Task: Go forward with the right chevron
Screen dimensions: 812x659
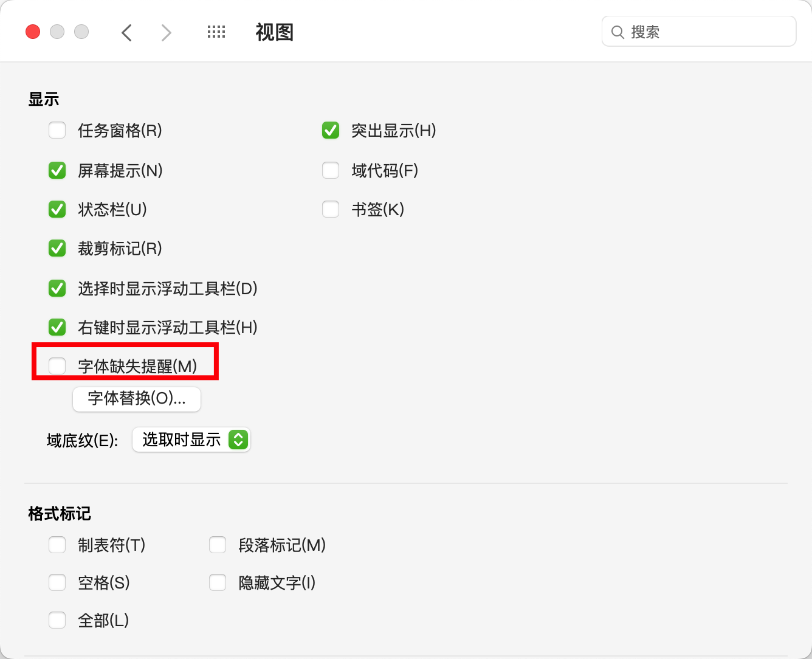Action: click(166, 32)
